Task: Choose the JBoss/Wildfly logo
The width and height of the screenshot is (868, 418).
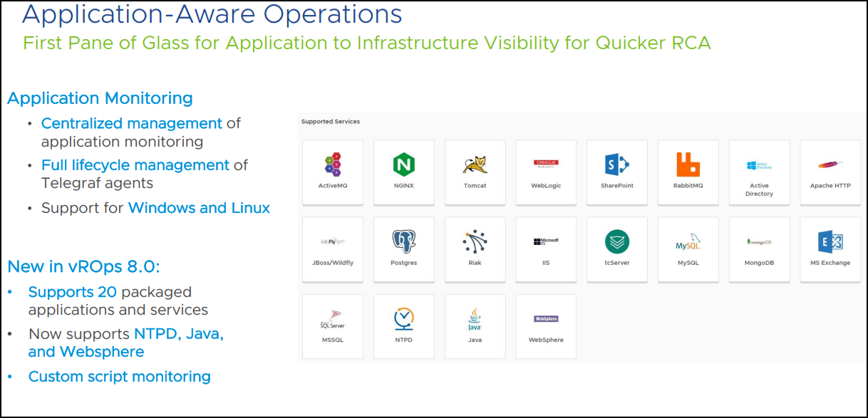Action: pos(332,242)
